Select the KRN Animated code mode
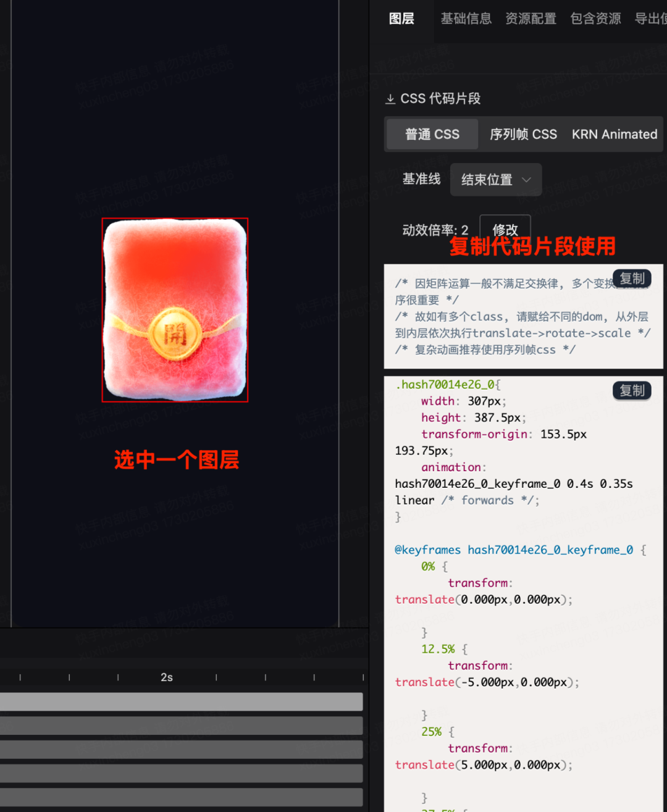The width and height of the screenshot is (667, 812). coord(615,134)
